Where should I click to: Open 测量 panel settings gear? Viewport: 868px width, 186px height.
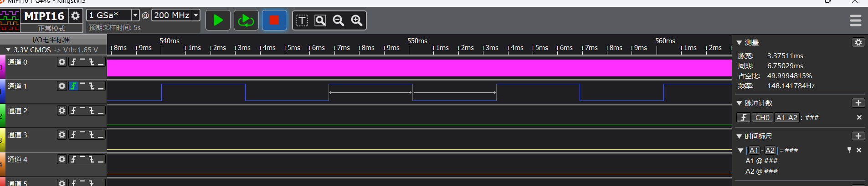(858, 42)
